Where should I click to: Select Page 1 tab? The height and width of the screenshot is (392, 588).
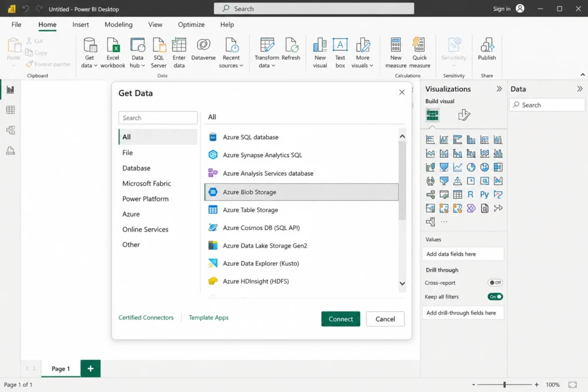point(61,368)
